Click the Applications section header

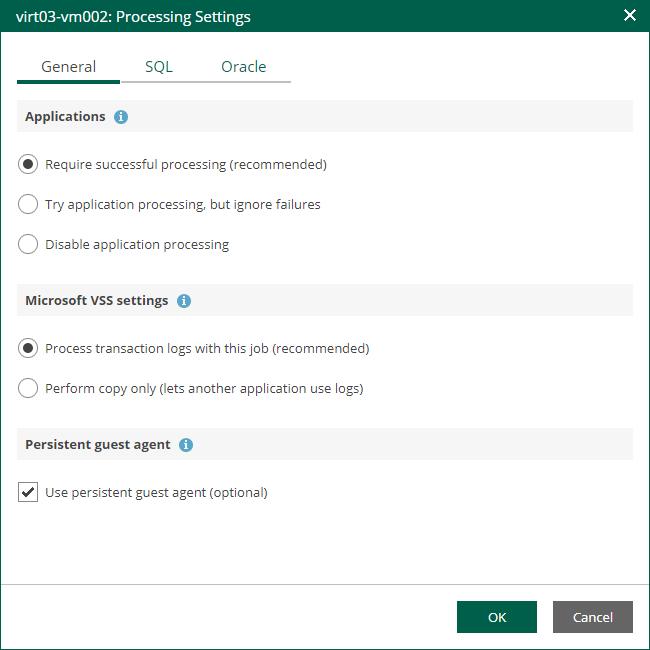pyautogui.click(x=65, y=117)
